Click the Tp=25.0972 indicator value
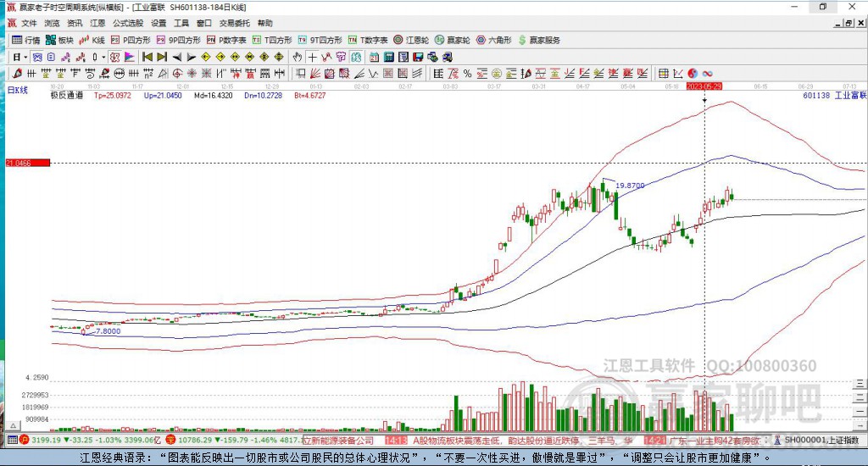The height and width of the screenshot is (466, 868). 113,95
